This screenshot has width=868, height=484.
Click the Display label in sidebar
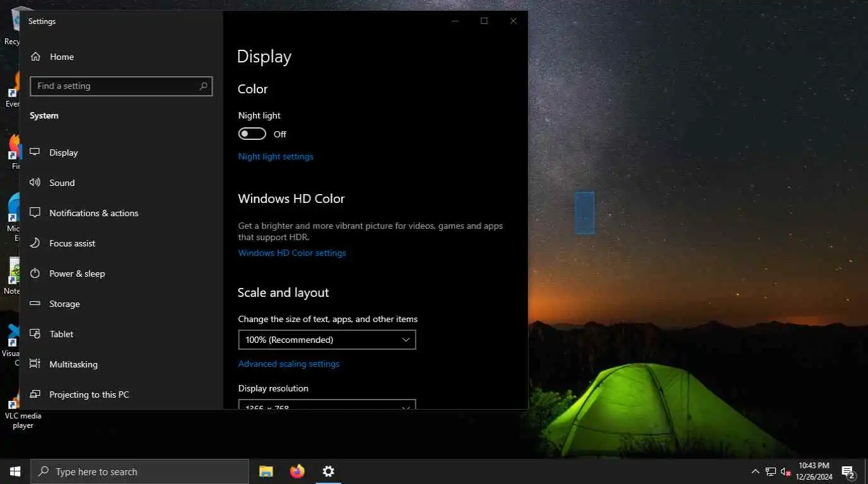64,153
